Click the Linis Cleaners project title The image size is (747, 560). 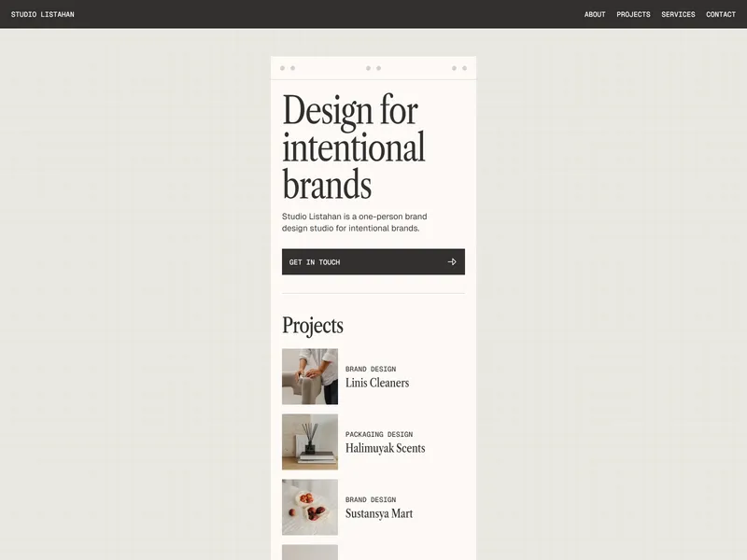(x=377, y=383)
